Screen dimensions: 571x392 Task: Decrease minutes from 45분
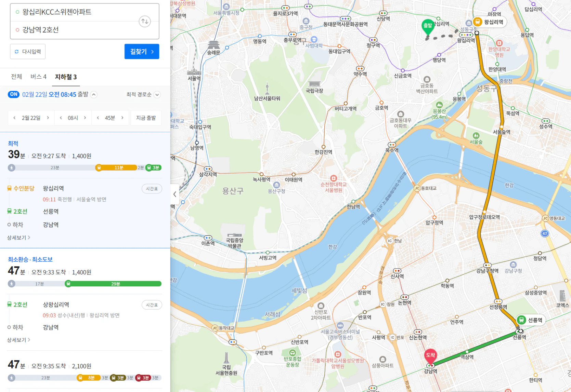click(x=98, y=118)
